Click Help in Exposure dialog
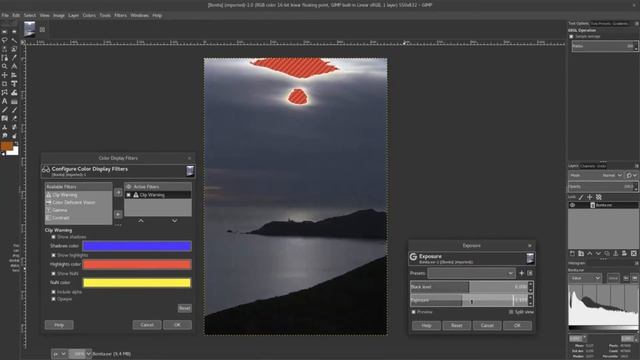 tap(426, 325)
